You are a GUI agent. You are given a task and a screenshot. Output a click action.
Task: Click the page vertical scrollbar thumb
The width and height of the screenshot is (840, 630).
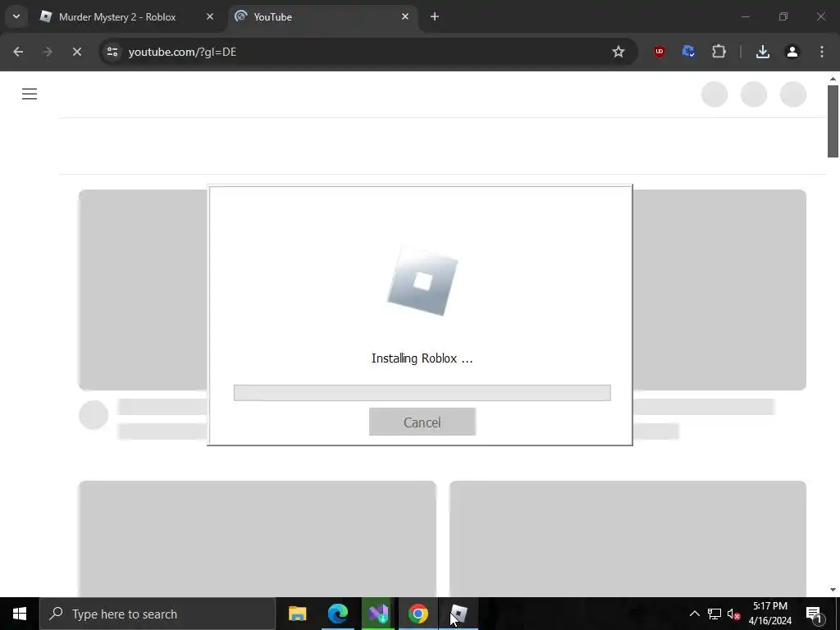click(x=833, y=121)
